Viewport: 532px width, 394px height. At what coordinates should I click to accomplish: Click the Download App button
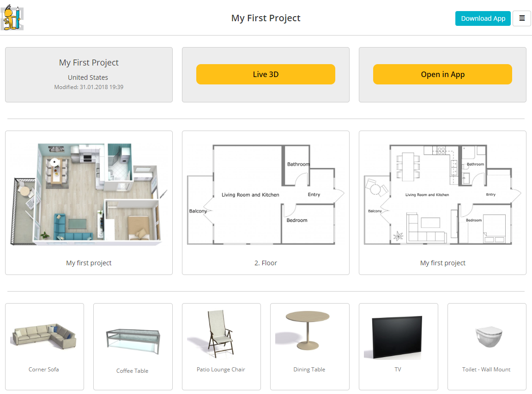483,18
